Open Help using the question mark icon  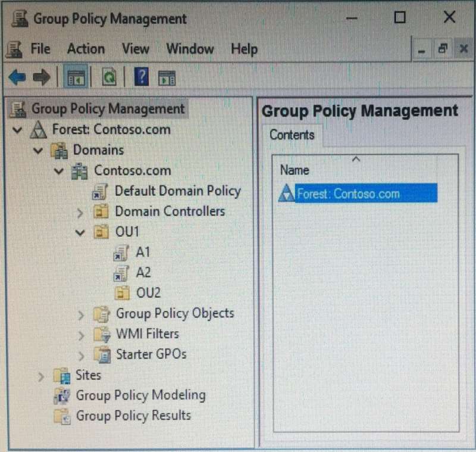pyautogui.click(x=141, y=77)
